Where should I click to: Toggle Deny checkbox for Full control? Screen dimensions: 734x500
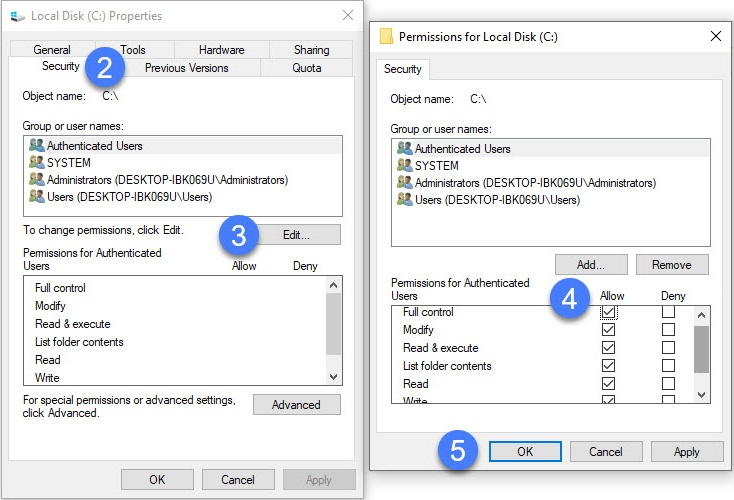click(x=668, y=312)
